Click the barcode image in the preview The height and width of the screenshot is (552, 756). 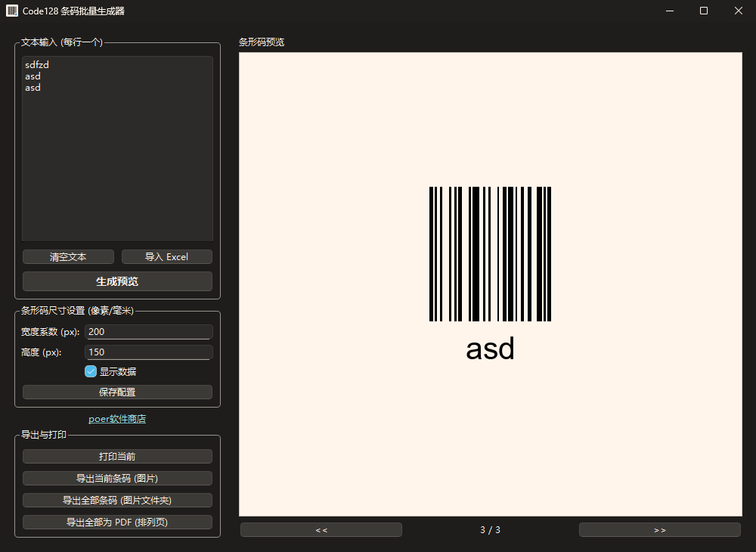click(x=491, y=254)
